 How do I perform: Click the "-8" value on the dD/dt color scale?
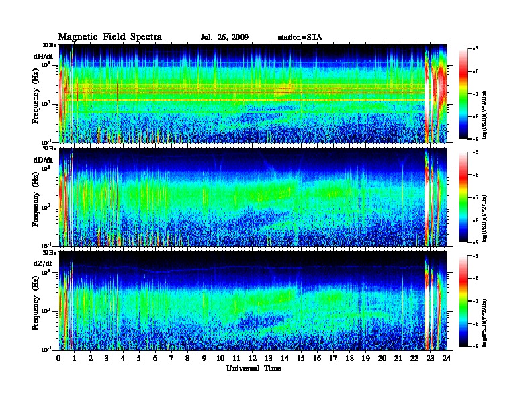point(476,220)
